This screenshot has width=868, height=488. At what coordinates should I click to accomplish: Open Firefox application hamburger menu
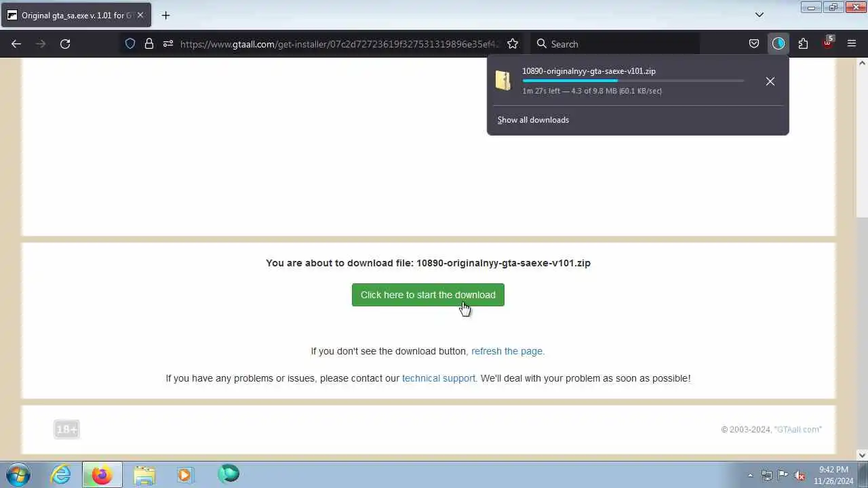tap(852, 44)
